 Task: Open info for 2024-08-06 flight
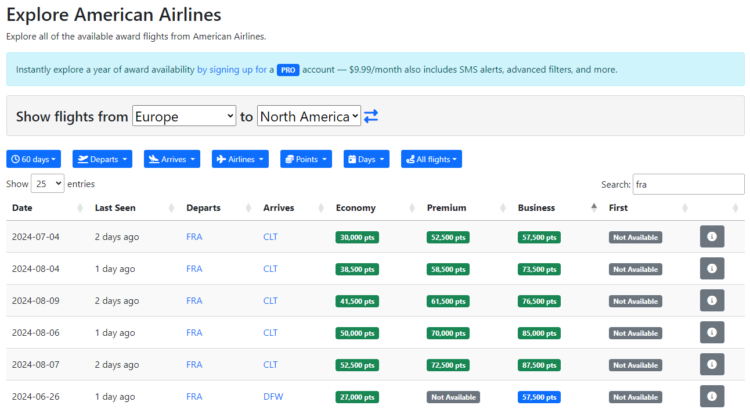[x=712, y=332]
